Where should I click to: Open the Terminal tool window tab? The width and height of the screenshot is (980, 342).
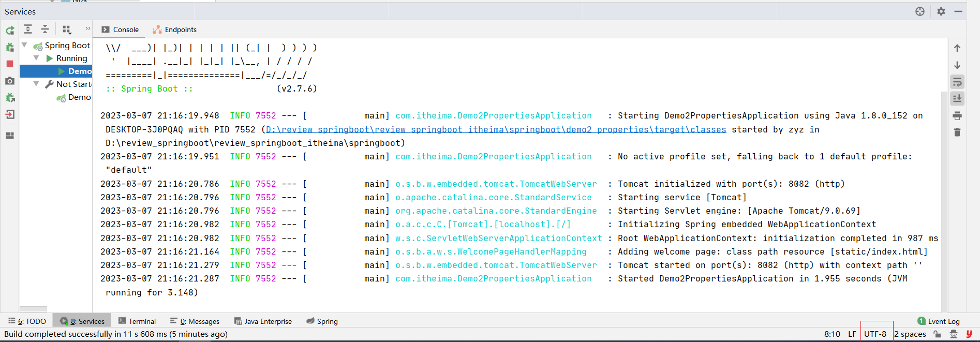[x=137, y=321]
